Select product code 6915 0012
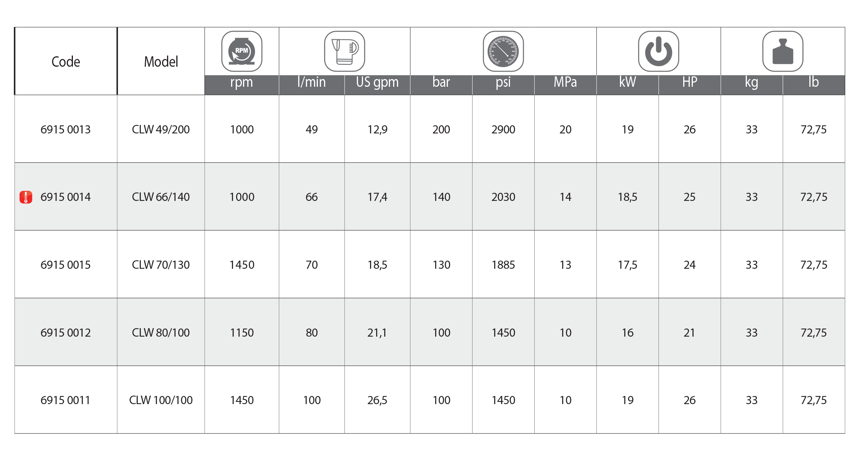This screenshot has height=455, width=868. point(66,333)
